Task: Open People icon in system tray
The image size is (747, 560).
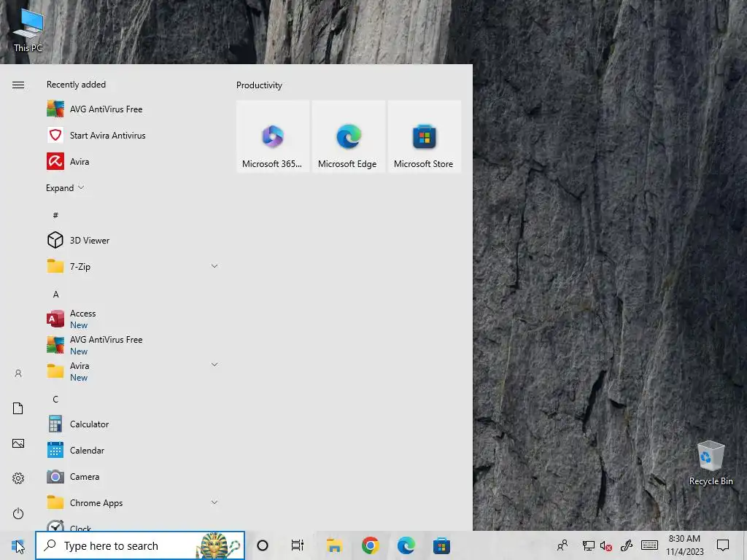Action: tap(562, 545)
